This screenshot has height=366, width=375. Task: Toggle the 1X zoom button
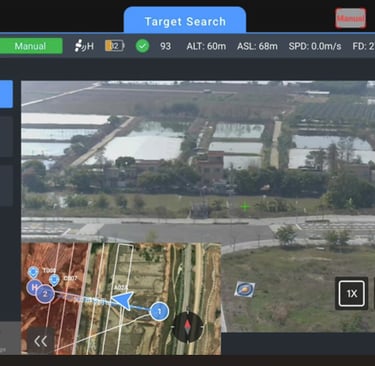point(352,293)
